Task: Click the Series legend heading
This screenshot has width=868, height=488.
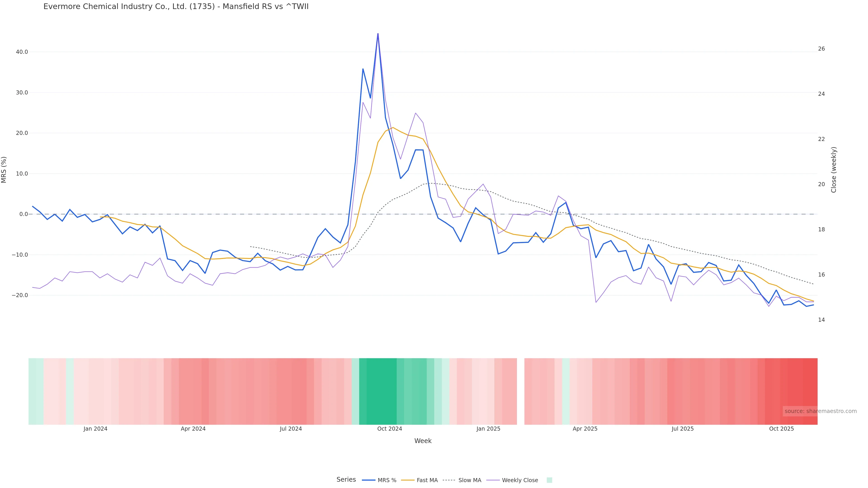Action: point(346,480)
